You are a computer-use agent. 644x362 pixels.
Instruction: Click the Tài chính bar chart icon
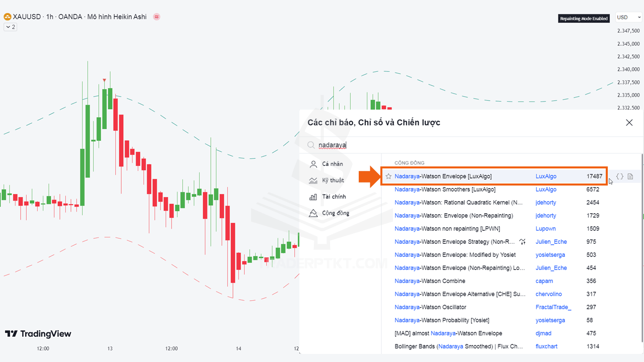click(313, 197)
